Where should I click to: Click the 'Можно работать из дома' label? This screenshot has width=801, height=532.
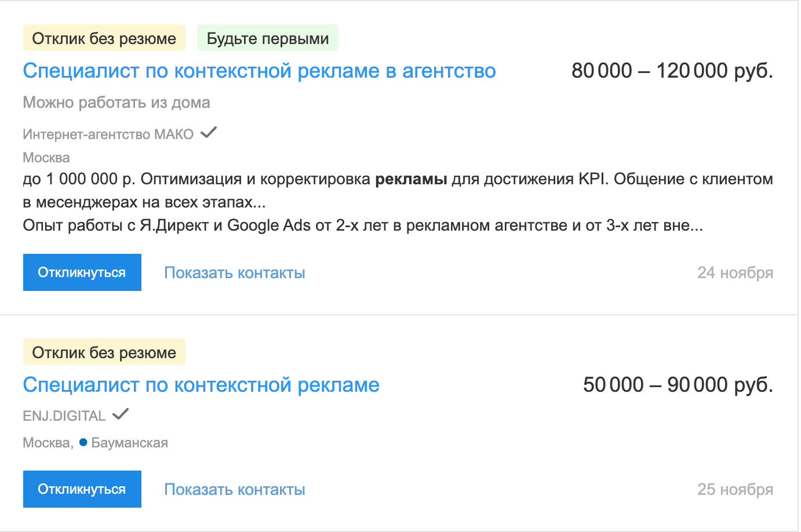pyautogui.click(x=116, y=103)
